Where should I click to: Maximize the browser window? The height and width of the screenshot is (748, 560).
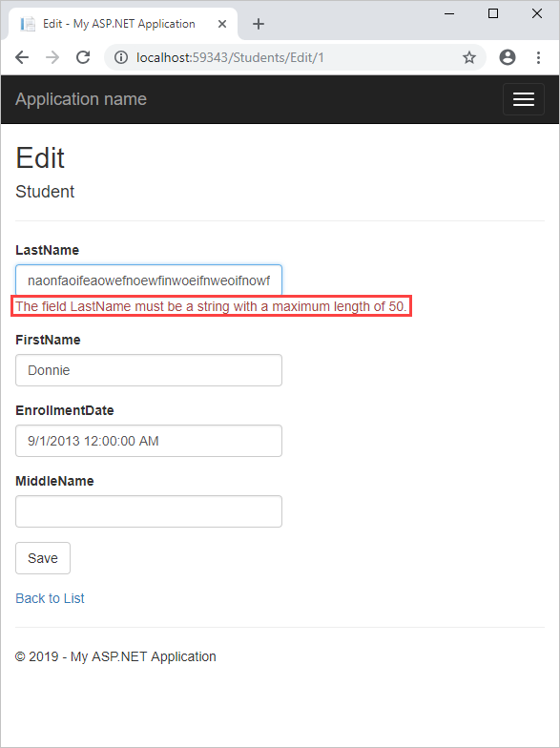[493, 13]
